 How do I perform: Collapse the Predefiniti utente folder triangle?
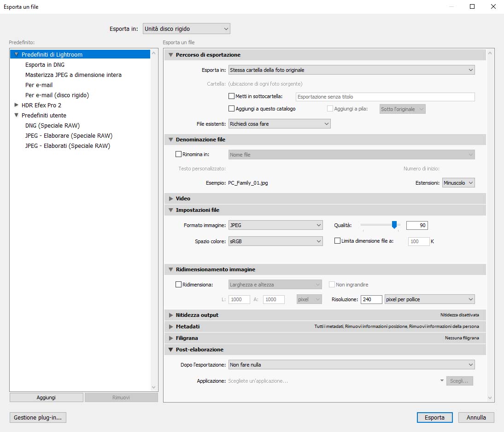tap(17, 115)
